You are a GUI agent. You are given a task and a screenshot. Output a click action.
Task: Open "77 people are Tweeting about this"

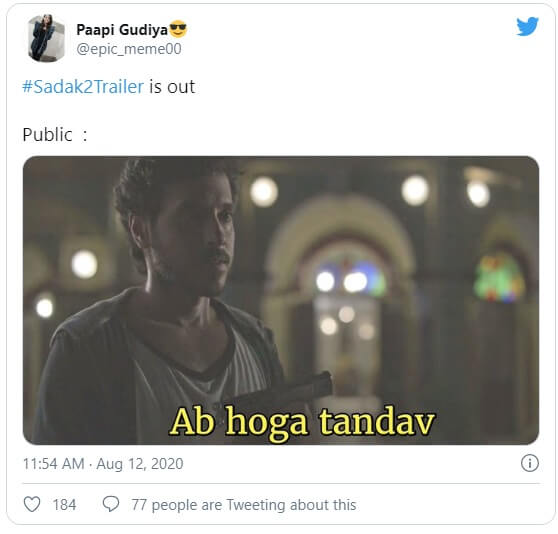click(244, 505)
